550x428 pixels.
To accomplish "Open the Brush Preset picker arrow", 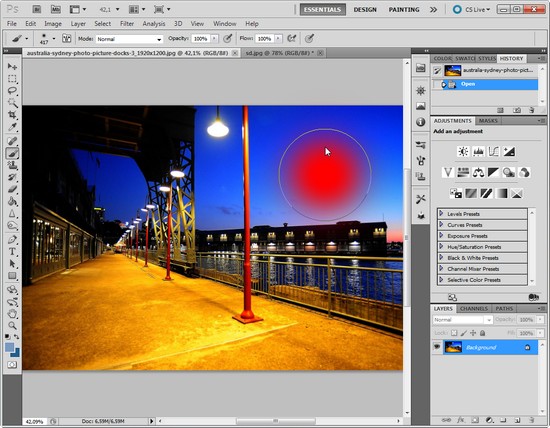I will click(x=54, y=39).
